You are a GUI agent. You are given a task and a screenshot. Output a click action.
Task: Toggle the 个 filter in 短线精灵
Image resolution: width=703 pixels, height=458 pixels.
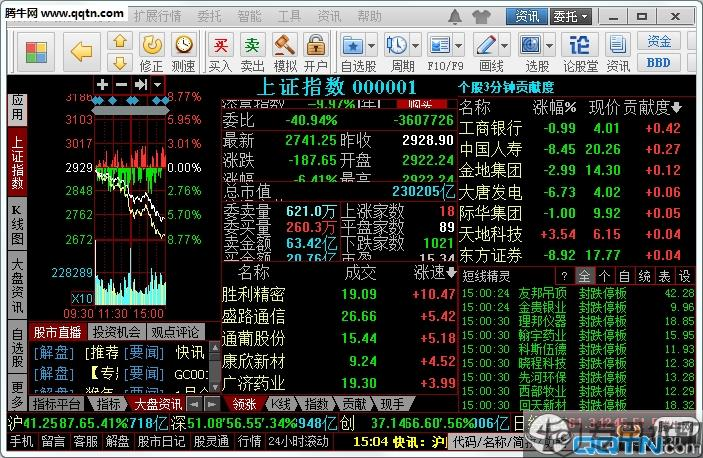tap(604, 276)
